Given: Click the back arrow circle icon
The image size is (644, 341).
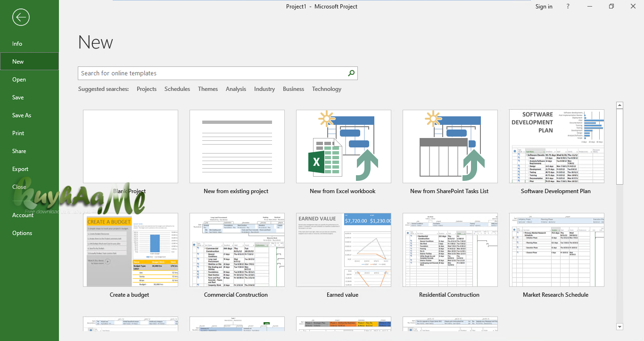Looking at the screenshot, I should tap(21, 17).
